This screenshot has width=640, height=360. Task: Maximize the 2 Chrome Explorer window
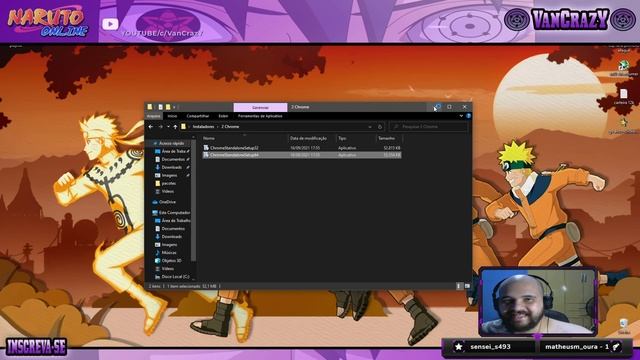tap(449, 107)
